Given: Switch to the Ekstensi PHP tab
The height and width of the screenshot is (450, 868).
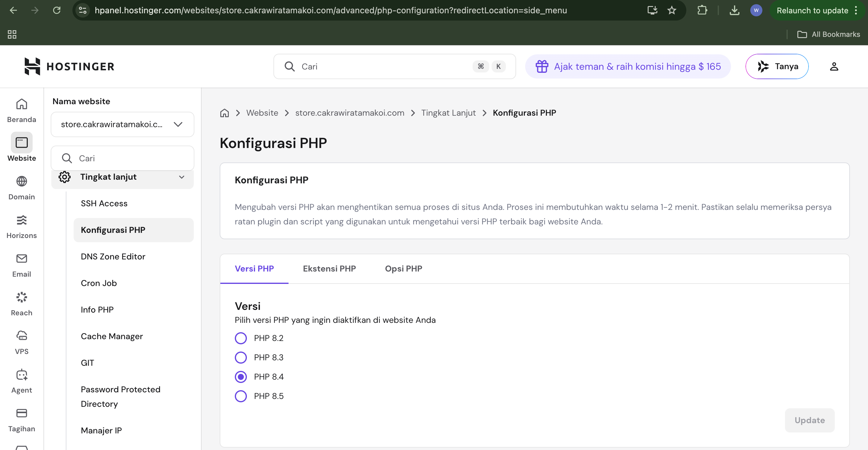Looking at the screenshot, I should pos(329,269).
